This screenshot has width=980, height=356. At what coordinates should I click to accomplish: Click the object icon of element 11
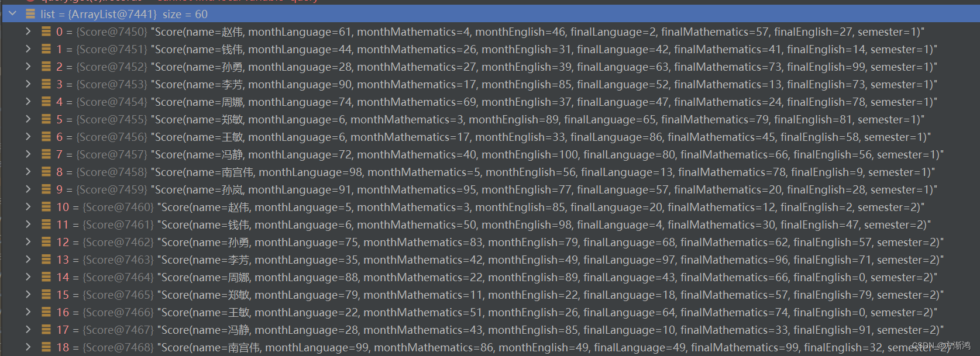click(46, 224)
